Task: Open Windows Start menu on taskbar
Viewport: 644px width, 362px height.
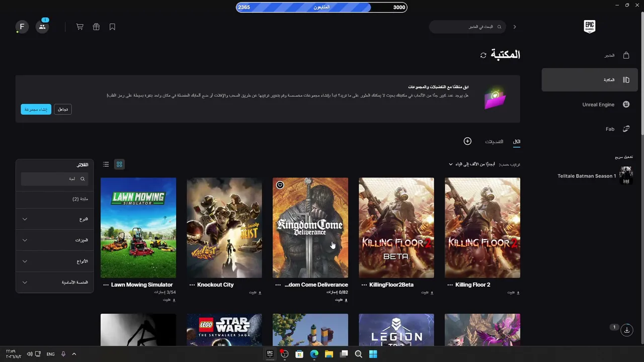Action: pos(373,354)
